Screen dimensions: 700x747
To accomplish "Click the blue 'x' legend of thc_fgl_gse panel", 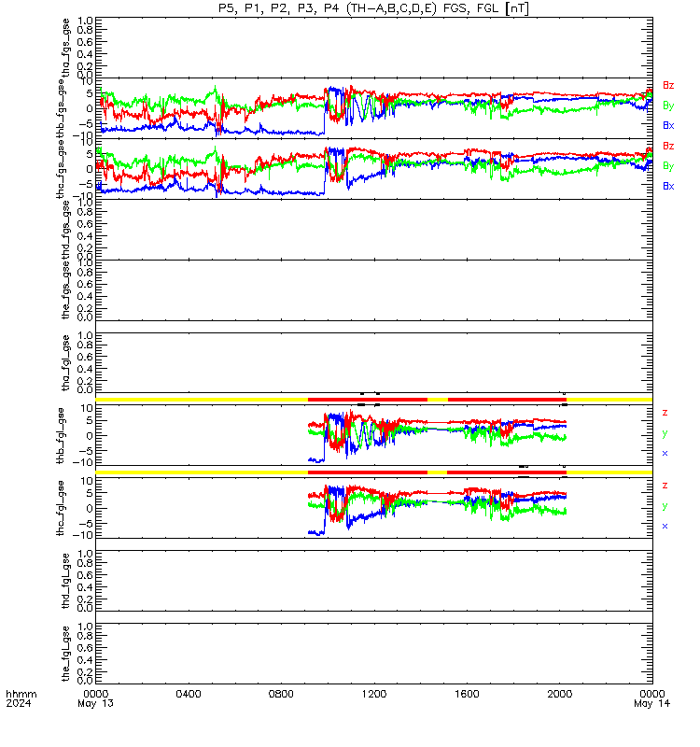I will click(665, 527).
